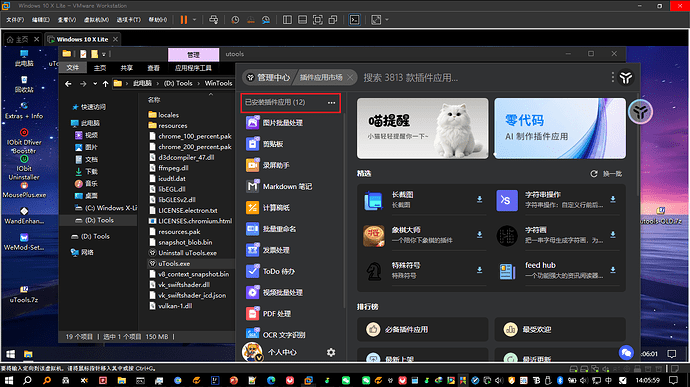Select (C:) Windows X-Li in navigation tree

pos(106,208)
